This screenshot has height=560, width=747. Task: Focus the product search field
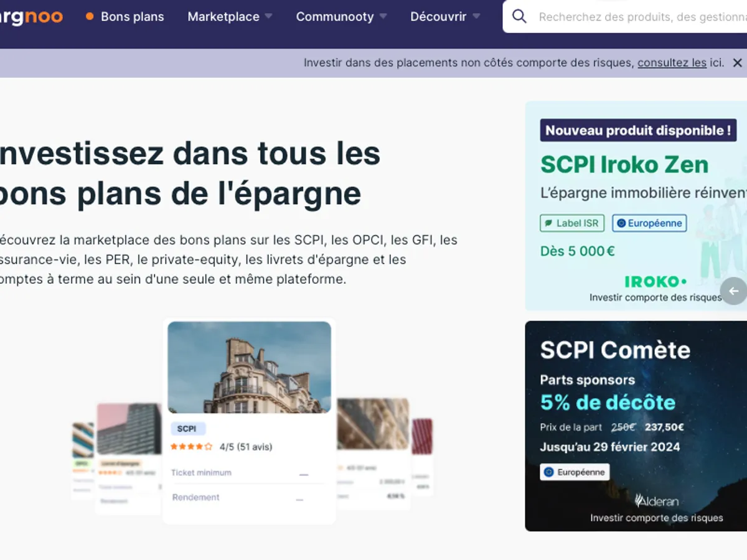[625, 17]
